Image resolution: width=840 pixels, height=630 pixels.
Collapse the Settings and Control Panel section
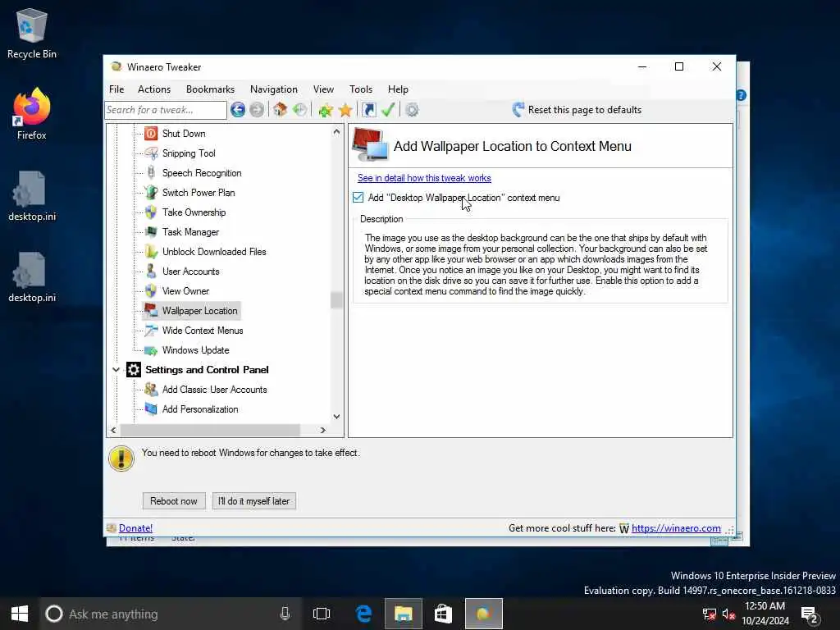116,370
